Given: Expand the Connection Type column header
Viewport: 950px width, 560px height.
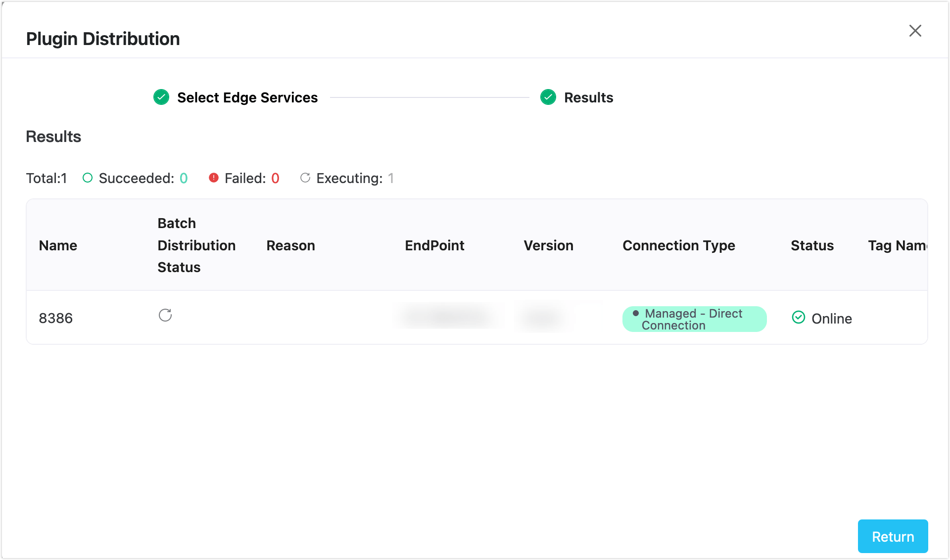Looking at the screenshot, I should click(679, 245).
